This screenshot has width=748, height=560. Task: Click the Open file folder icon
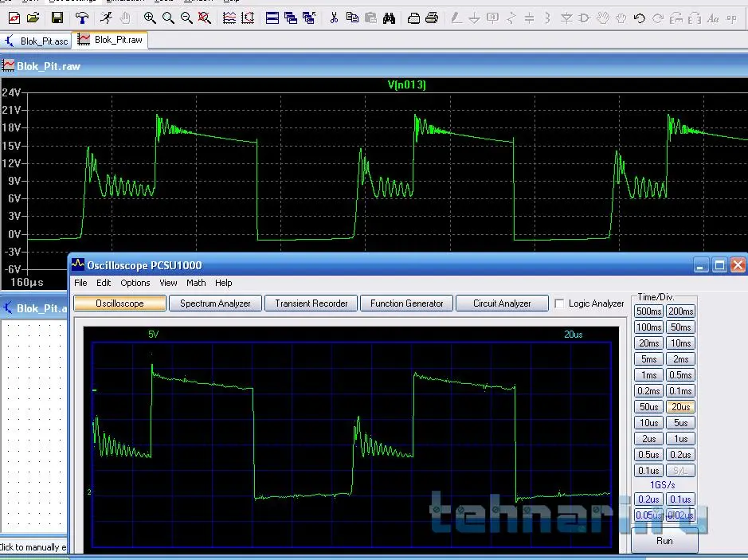tap(33, 18)
